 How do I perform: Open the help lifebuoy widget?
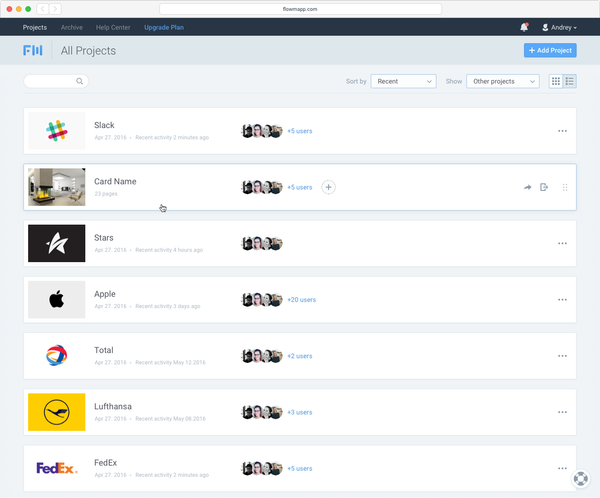point(580,478)
